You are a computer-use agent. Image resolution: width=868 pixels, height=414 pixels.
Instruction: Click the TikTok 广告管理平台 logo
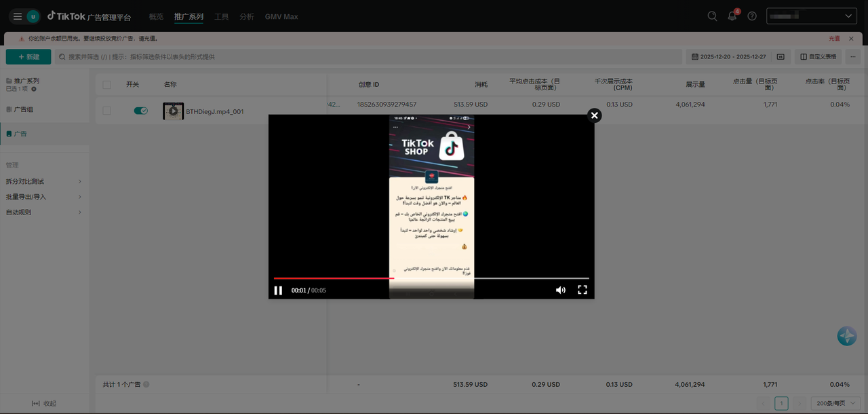pos(89,16)
